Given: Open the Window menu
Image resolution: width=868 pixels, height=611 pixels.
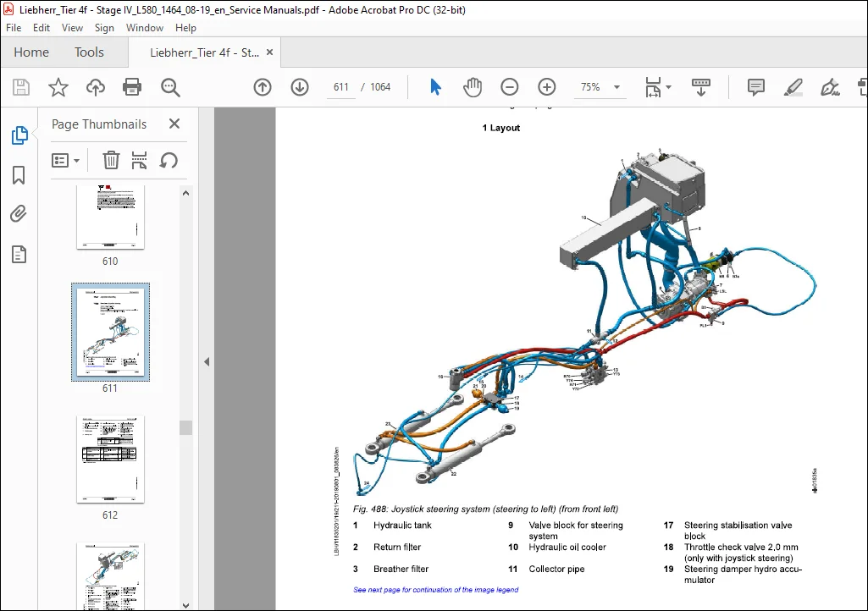Looking at the screenshot, I should pyautogui.click(x=145, y=28).
